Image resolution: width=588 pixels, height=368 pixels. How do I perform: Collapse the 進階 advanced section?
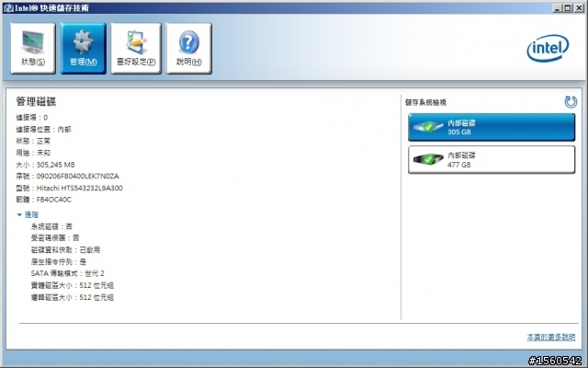[28, 214]
